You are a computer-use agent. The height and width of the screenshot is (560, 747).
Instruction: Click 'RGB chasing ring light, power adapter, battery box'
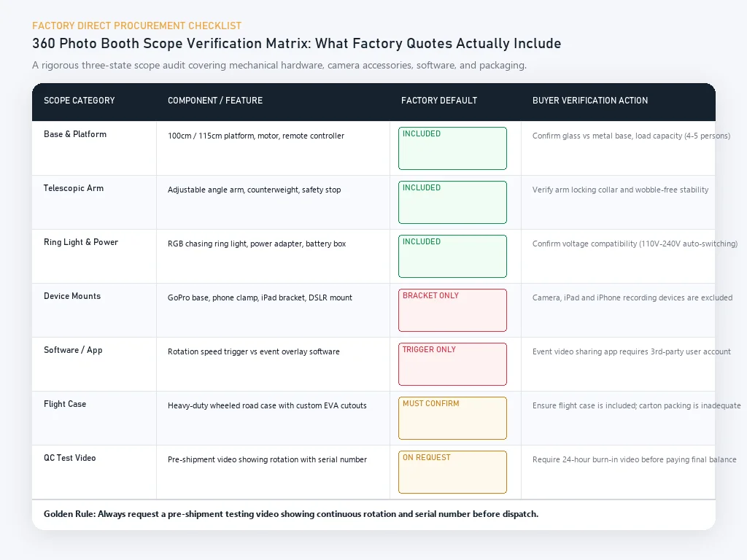257,244
